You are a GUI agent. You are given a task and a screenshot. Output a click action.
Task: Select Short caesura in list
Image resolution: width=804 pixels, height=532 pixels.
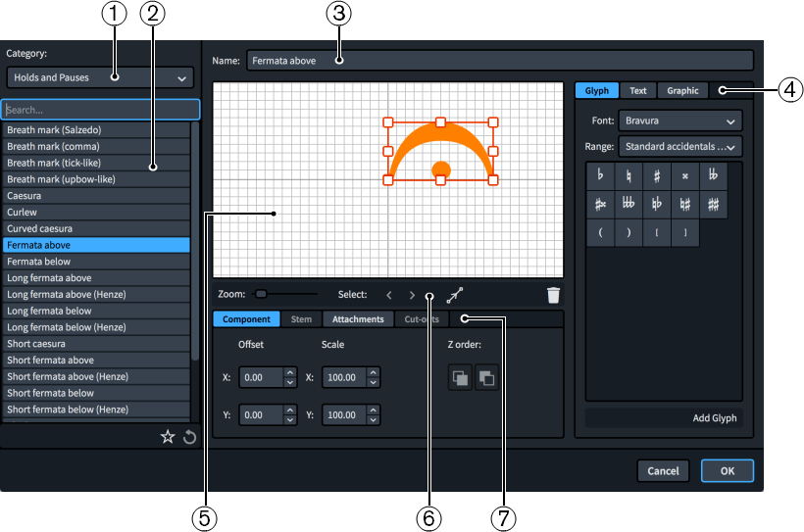coord(96,344)
